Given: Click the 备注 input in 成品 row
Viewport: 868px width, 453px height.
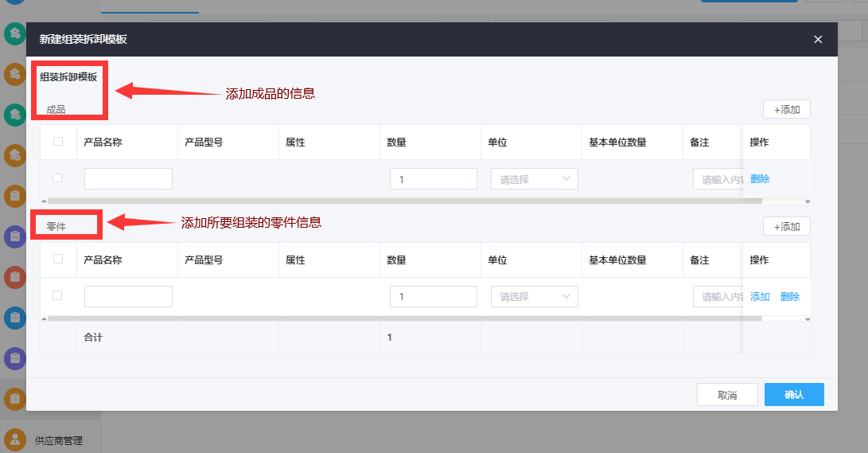Looking at the screenshot, I should pyautogui.click(x=718, y=179).
